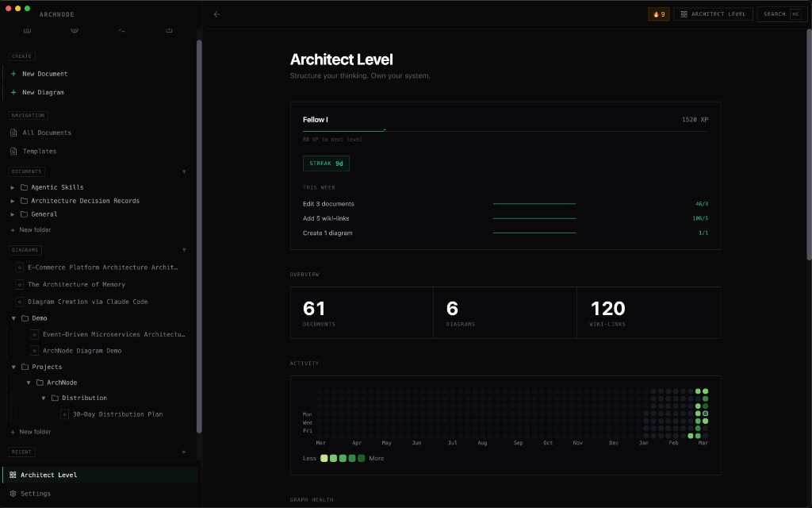Collapse the Documents section arrow
Image resolution: width=812 pixels, height=508 pixels.
(x=184, y=171)
